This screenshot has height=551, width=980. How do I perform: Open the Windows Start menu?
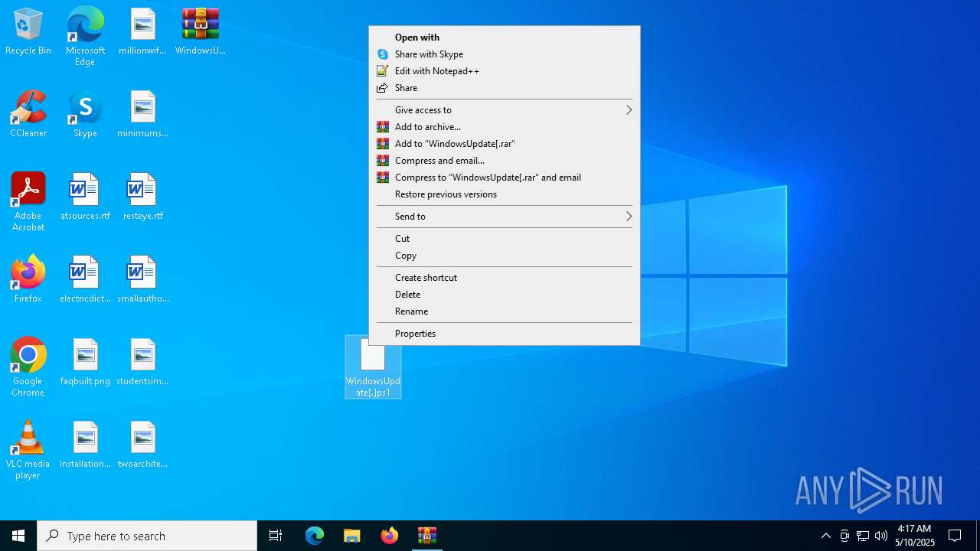click(x=18, y=536)
